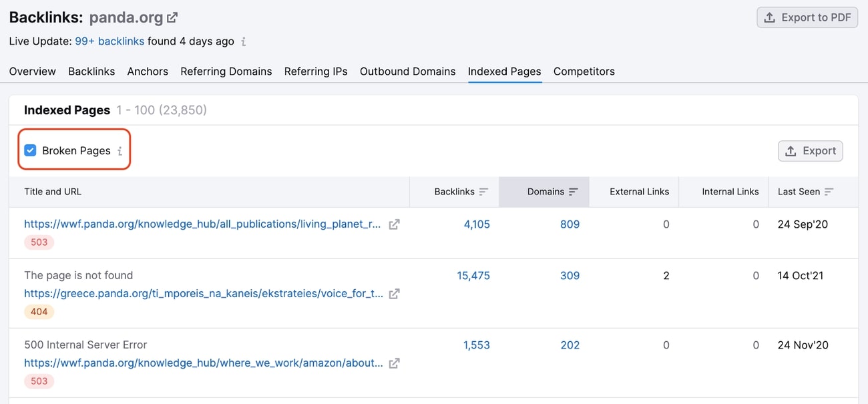Open the 809 referring domains count
The image size is (868, 404).
pos(570,224)
